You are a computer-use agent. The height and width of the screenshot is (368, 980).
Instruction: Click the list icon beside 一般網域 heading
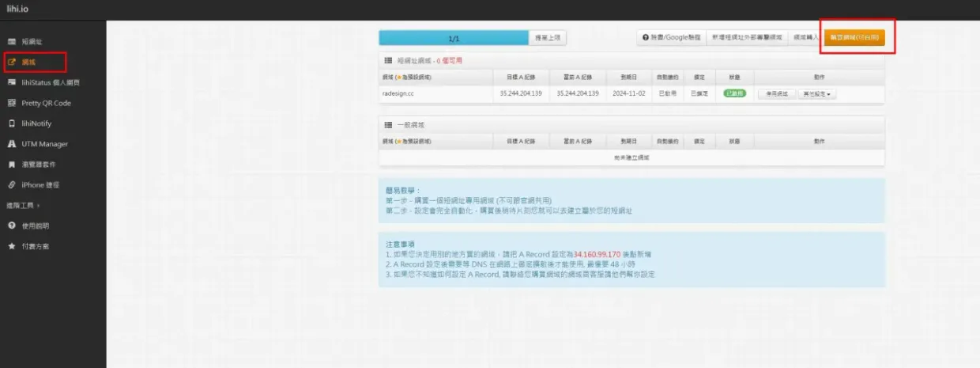388,125
